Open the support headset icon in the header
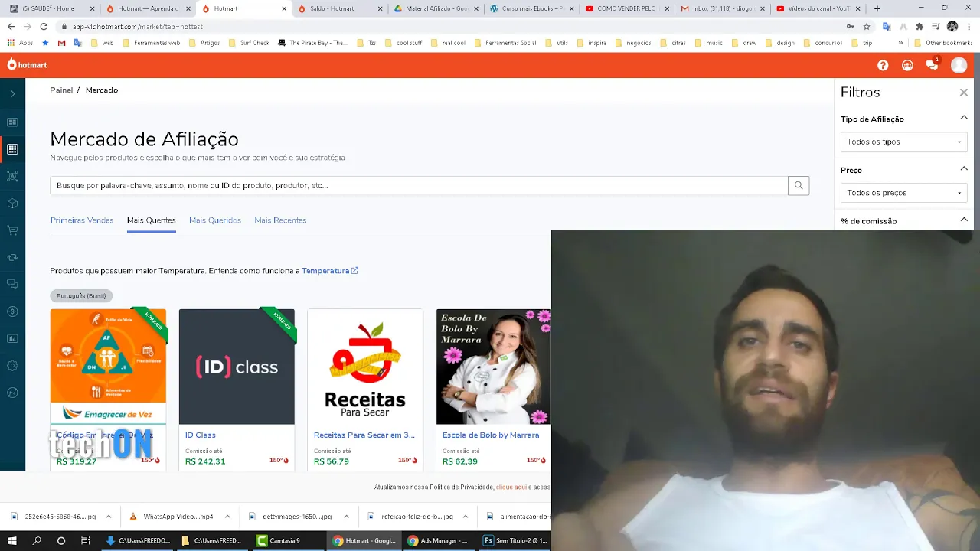This screenshot has height=551, width=980. 907,66
